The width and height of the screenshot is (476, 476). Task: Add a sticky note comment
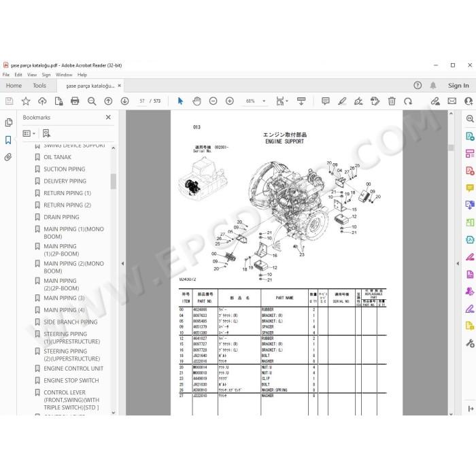click(x=326, y=101)
